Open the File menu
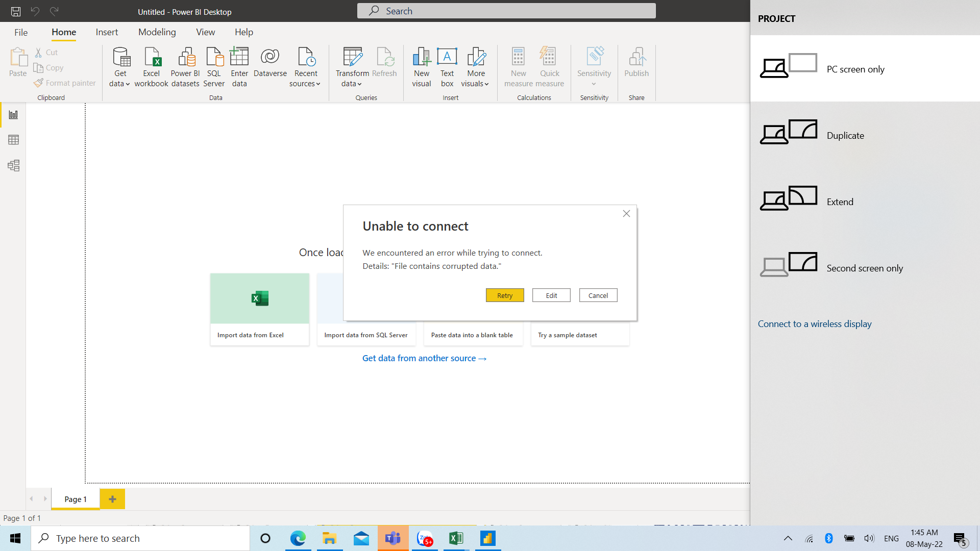This screenshot has height=551, width=980. (x=21, y=32)
